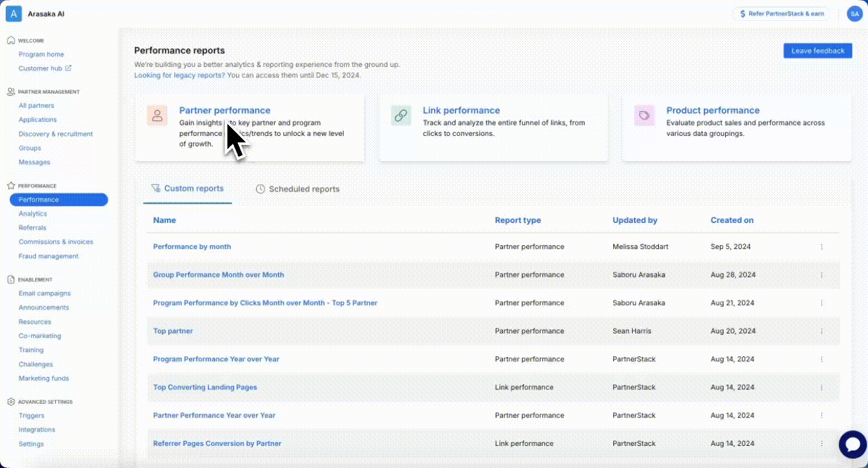This screenshot has height=468, width=868.
Task: Open Email campaigns in sidebar
Action: [45, 293]
